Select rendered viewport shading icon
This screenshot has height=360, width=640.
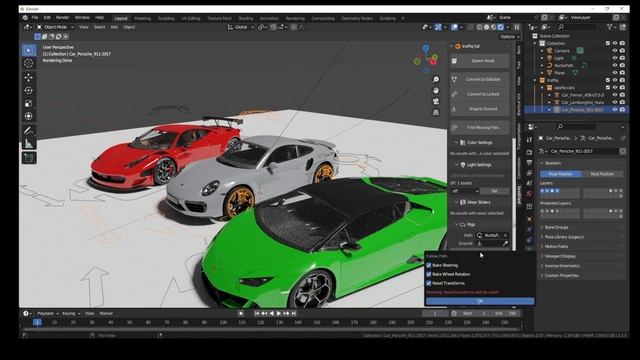tap(500, 27)
